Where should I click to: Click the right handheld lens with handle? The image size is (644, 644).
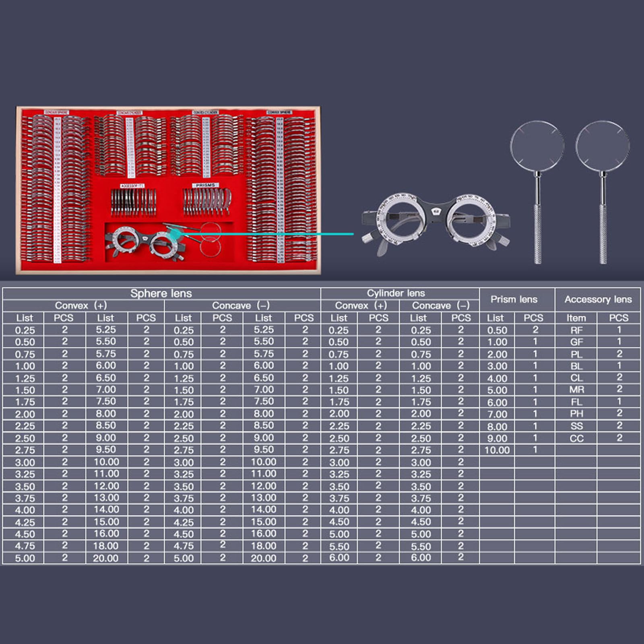coord(603,192)
